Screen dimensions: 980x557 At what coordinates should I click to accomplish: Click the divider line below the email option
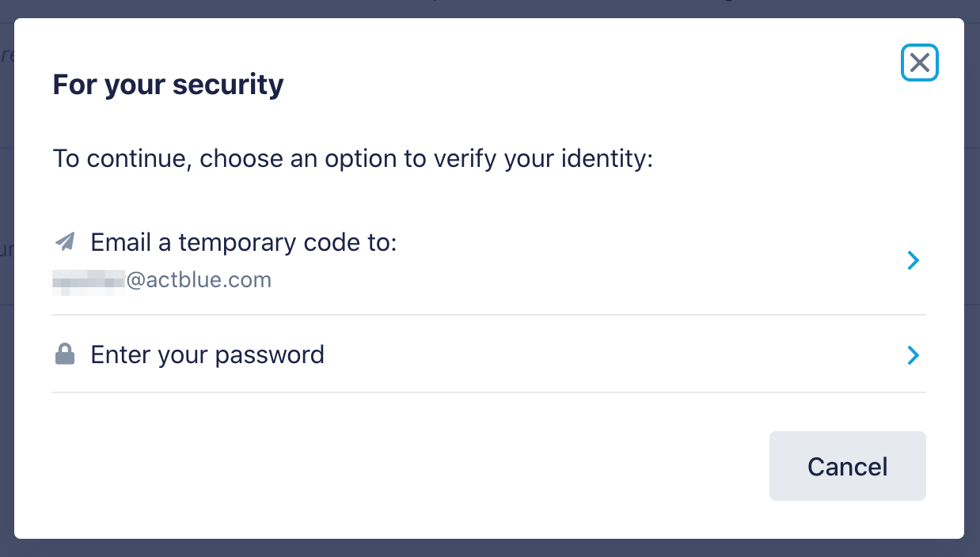coord(488,315)
